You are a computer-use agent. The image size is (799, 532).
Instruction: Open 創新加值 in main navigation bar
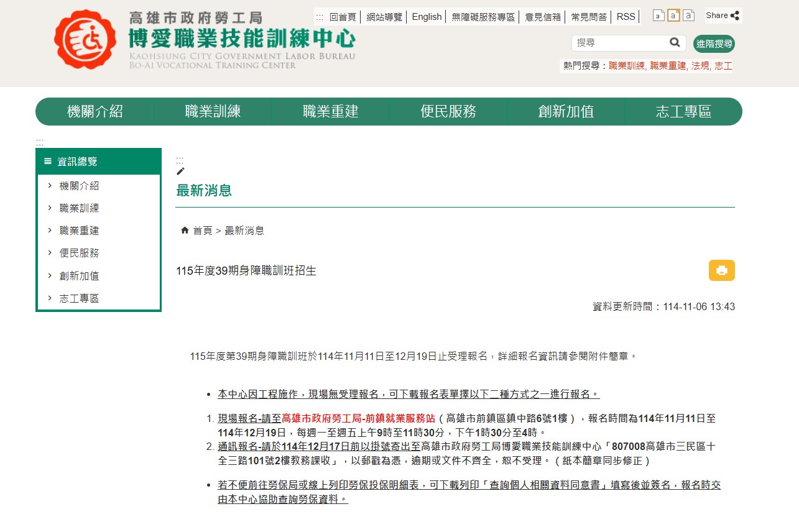point(566,112)
